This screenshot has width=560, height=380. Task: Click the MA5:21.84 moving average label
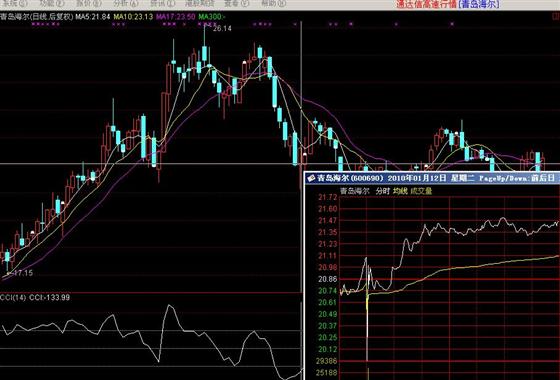point(92,16)
